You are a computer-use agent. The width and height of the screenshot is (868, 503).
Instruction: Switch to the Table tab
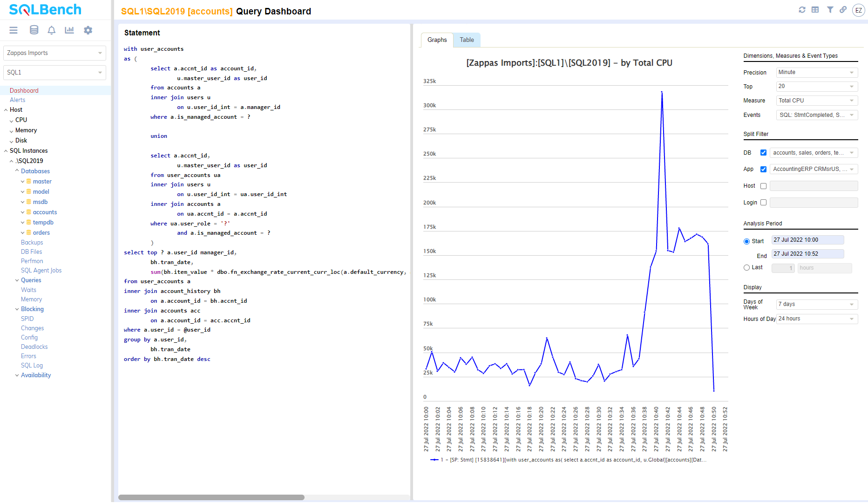click(x=467, y=40)
